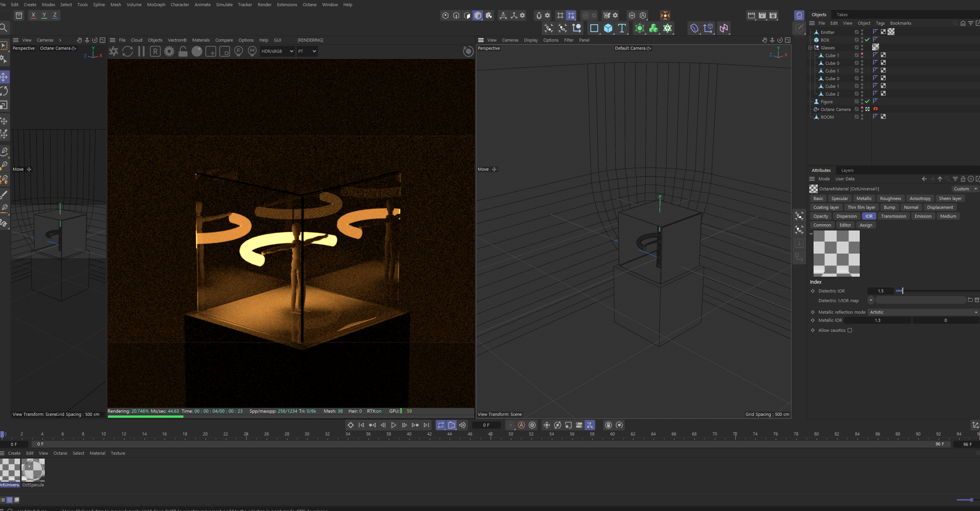Viewport: 980px width, 511px height.
Task: Jump to the timeline start
Action: (361, 425)
